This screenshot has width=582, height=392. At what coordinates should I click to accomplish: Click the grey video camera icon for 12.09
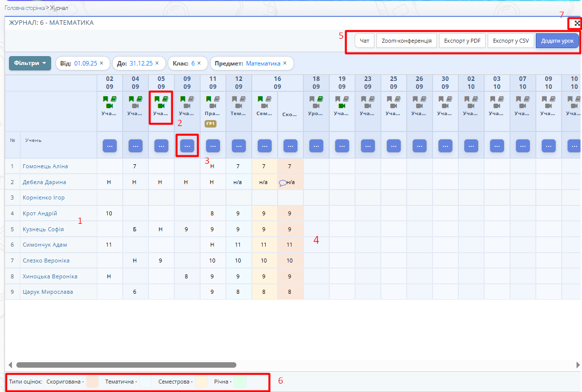[238, 106]
